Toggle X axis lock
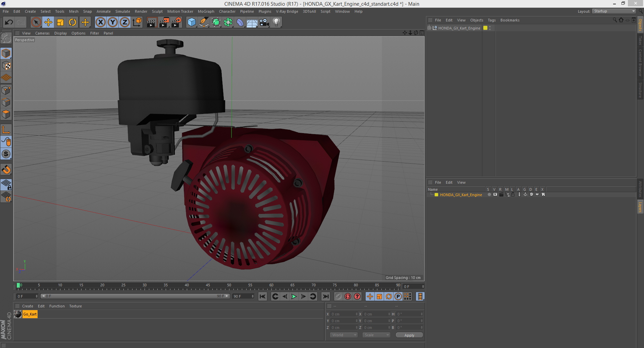 coord(100,22)
